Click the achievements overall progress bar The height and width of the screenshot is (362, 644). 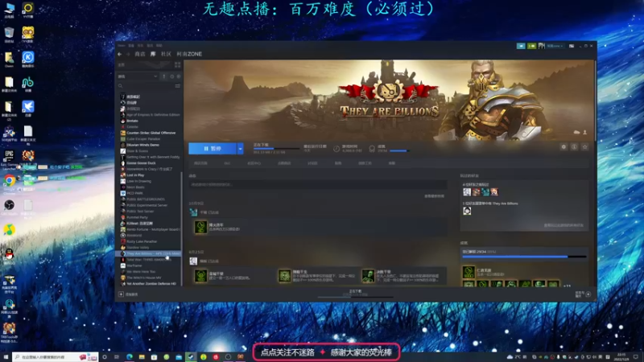click(524, 257)
